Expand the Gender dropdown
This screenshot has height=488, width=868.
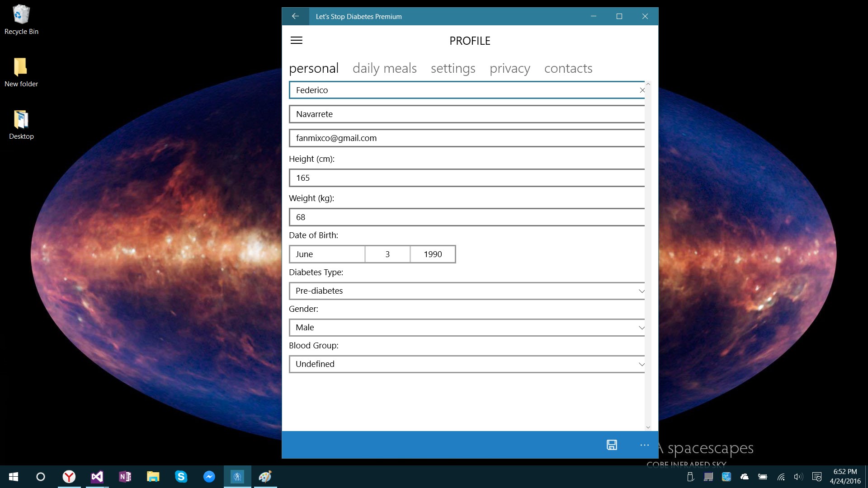[467, 328]
